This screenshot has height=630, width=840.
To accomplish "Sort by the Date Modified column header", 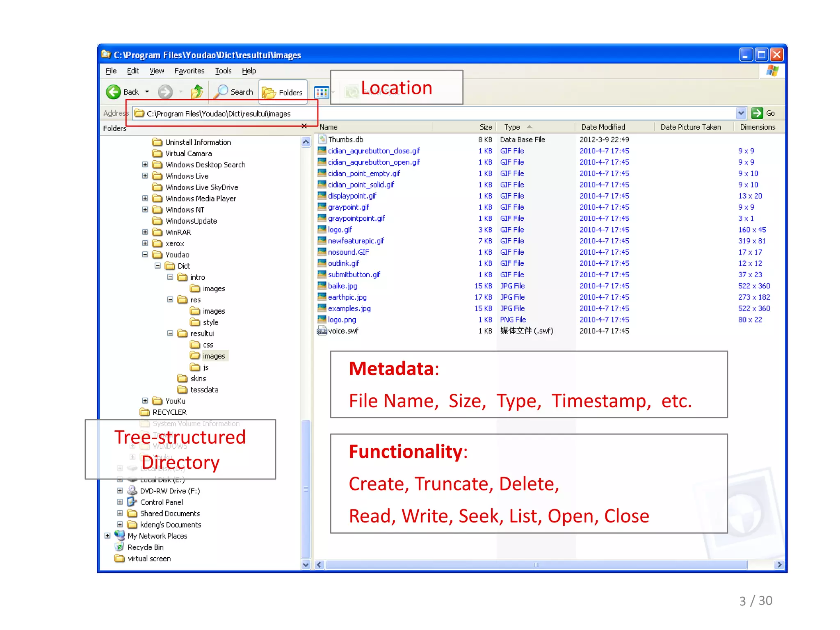I will click(x=603, y=127).
